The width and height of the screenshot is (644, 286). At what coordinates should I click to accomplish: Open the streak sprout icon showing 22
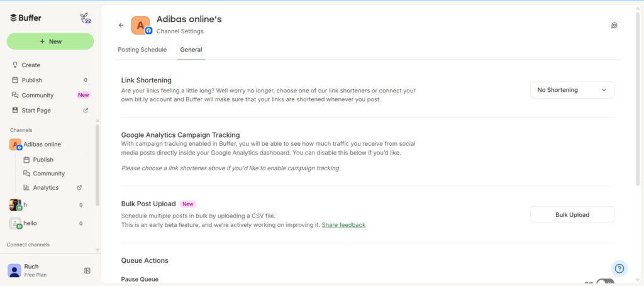[x=85, y=18]
